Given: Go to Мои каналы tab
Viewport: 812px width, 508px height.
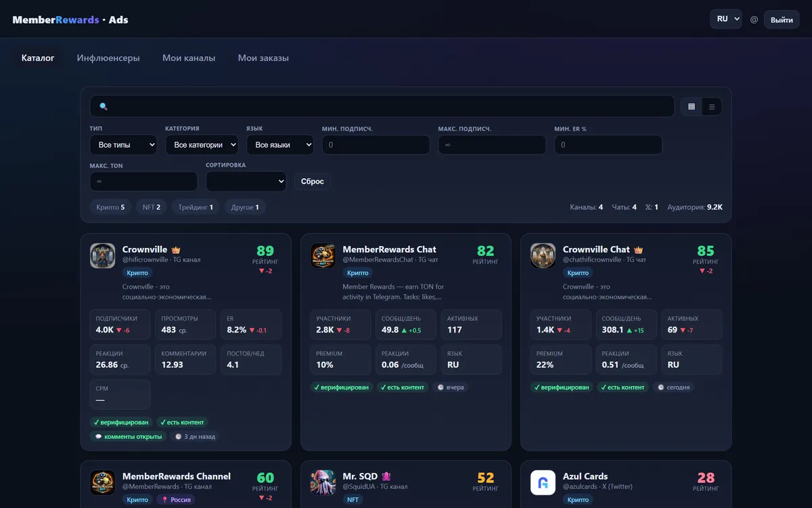Looking at the screenshot, I should (x=189, y=58).
